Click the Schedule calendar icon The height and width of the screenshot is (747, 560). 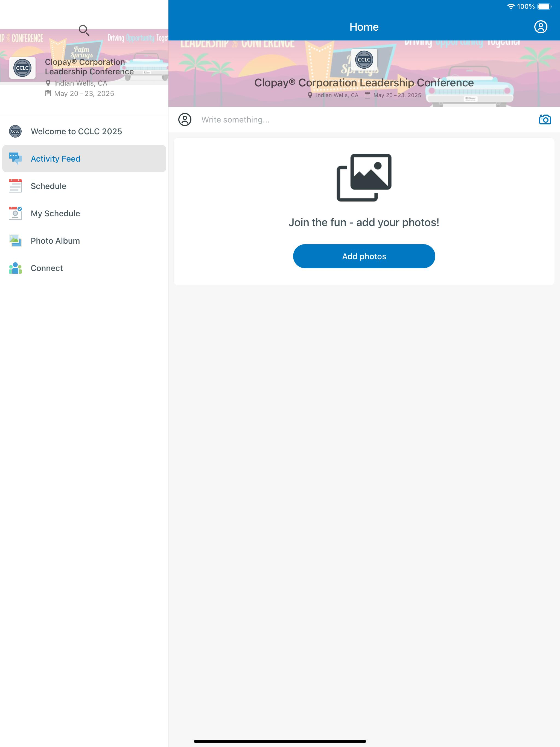pos(15,186)
